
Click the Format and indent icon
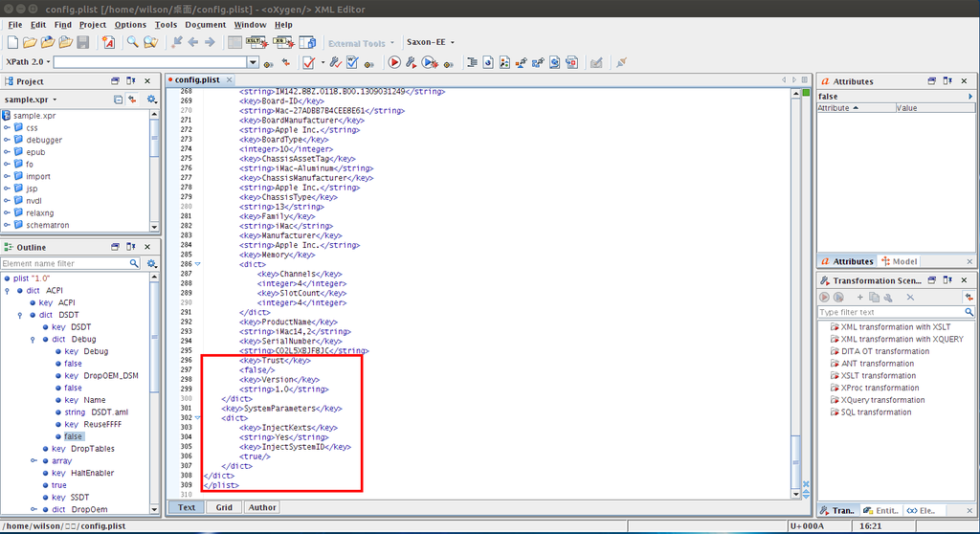pos(472,62)
